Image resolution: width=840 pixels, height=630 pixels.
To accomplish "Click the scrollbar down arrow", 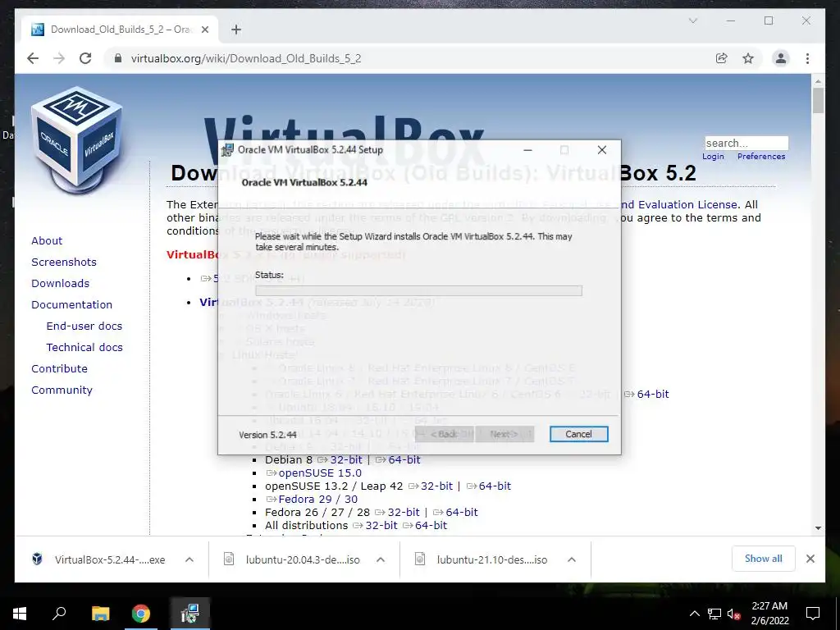I will pos(818,528).
